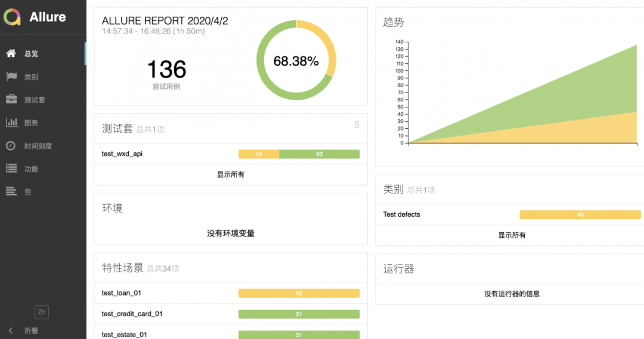The height and width of the screenshot is (339, 644).
Task: Click the list icon beside 功能
Action: (11, 168)
